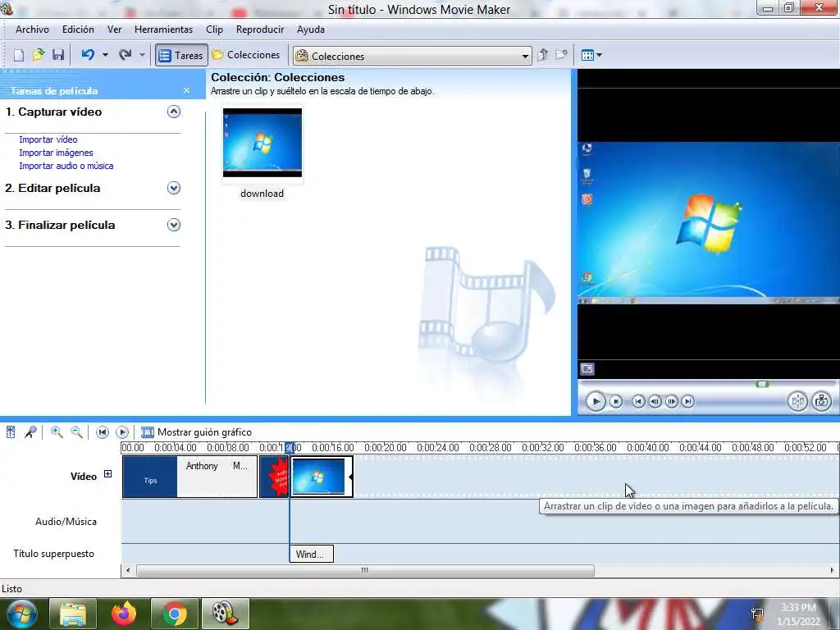Select the Windows desktop video clip on timeline
The image size is (840, 630).
(322, 477)
